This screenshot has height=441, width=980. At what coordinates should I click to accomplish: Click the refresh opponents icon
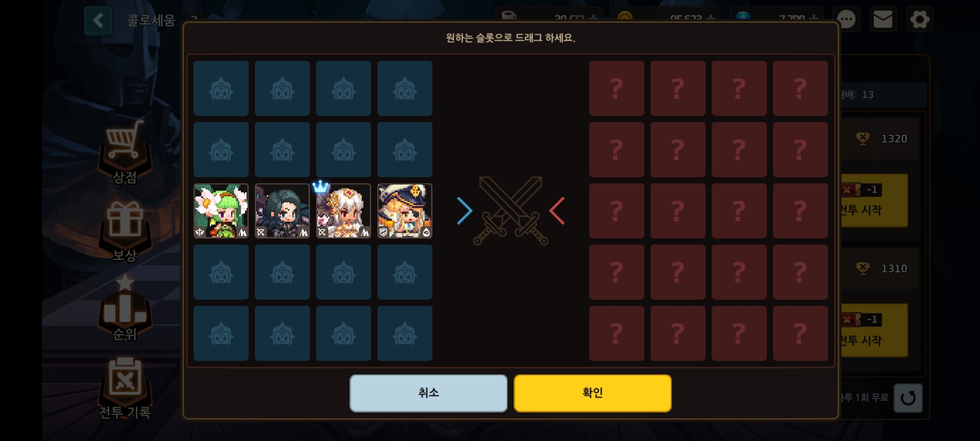coord(908,398)
